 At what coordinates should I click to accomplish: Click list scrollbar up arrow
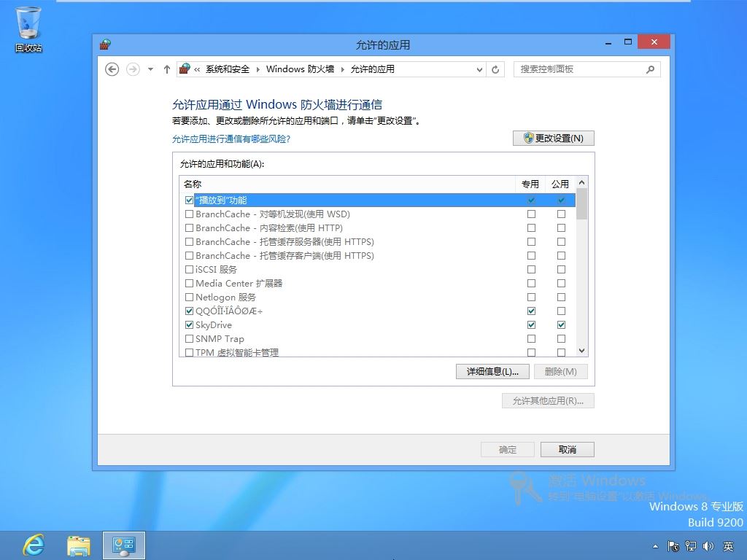click(x=581, y=182)
